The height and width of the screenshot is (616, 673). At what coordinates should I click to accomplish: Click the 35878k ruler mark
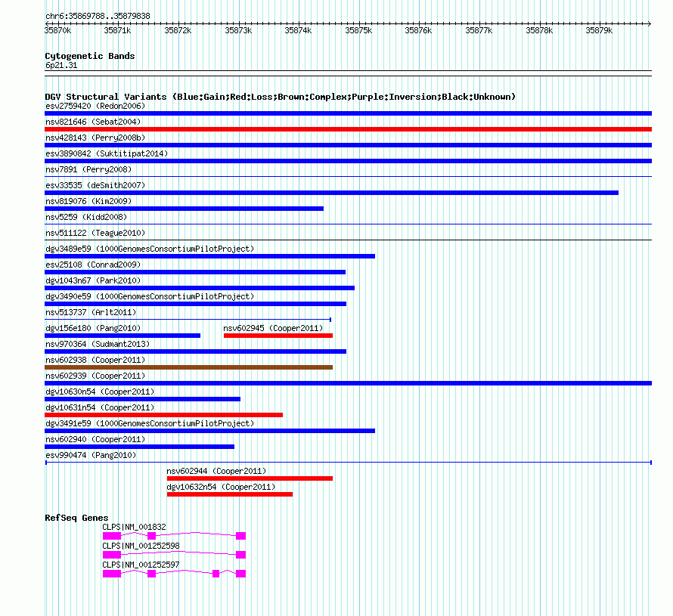point(539,30)
